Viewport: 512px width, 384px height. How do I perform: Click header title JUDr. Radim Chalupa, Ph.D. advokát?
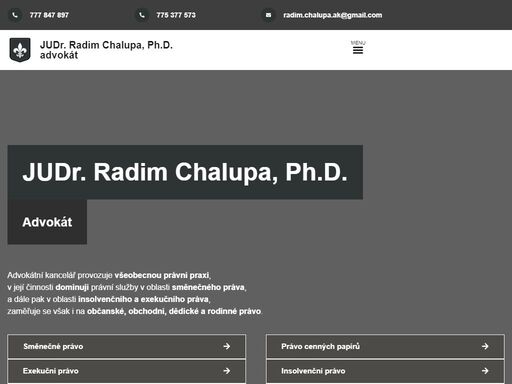[x=106, y=50]
